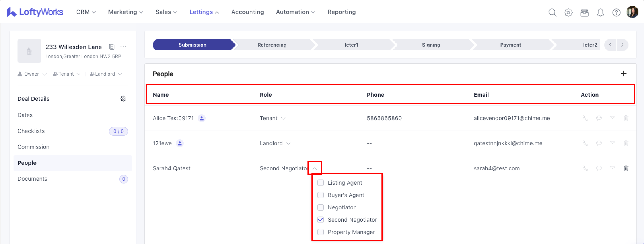This screenshot has width=644, height=244.
Task: Click the document icon beside 233 Willesden Lane
Action: click(112, 47)
